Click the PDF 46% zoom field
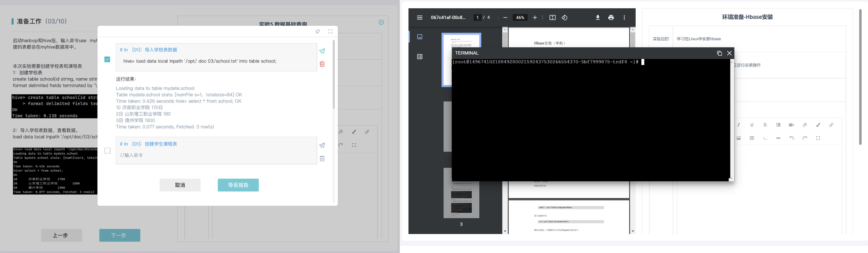 click(x=520, y=17)
